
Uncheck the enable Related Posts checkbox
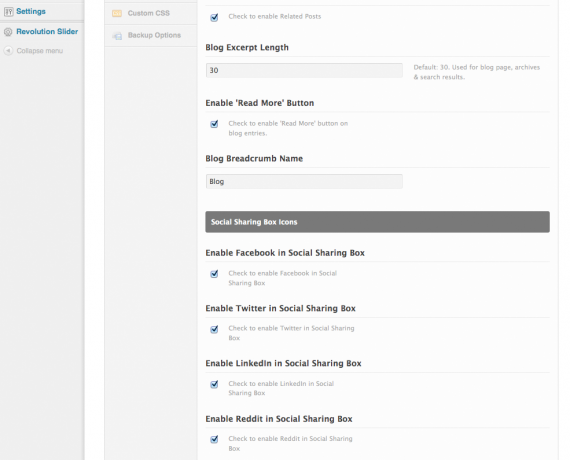(214, 17)
